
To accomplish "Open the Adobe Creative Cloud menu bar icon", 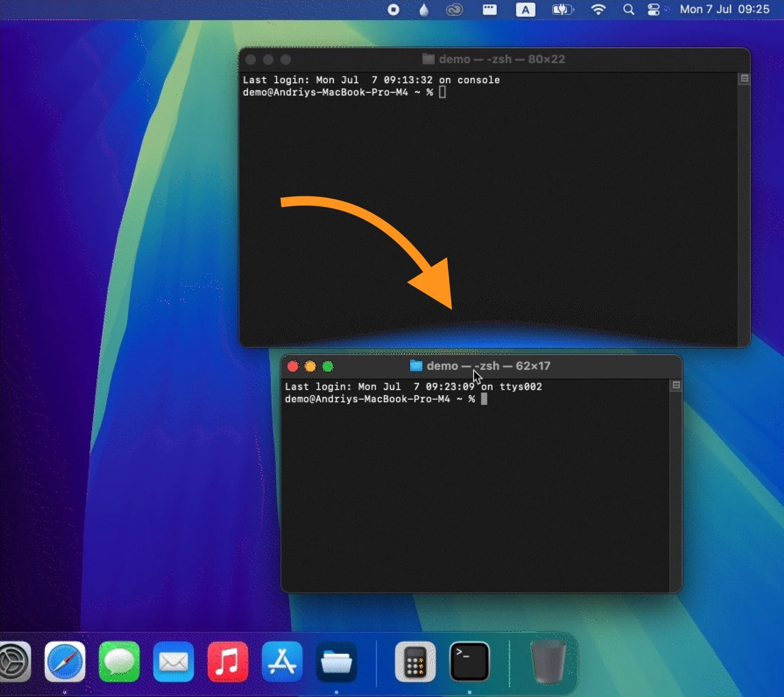I will 455,10.
